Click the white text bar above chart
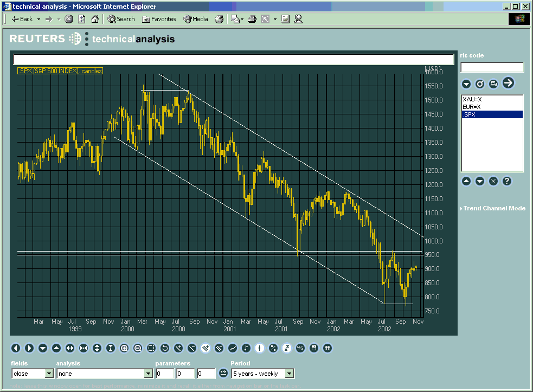 pos(234,60)
